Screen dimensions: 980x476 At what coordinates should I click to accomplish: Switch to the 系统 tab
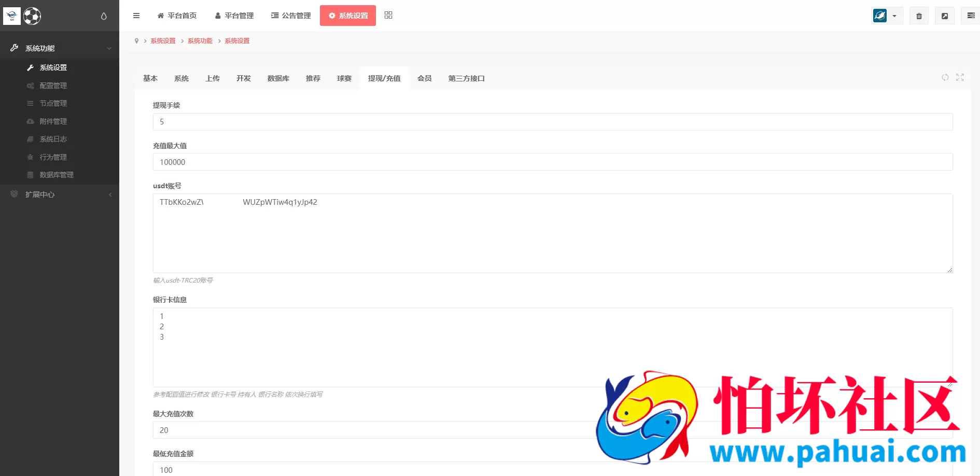tap(181, 78)
